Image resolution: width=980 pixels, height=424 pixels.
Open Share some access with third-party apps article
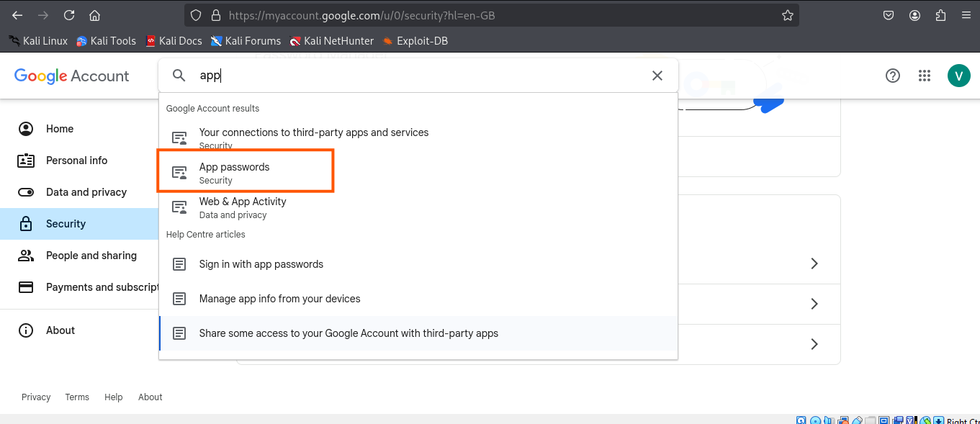[x=418, y=333]
